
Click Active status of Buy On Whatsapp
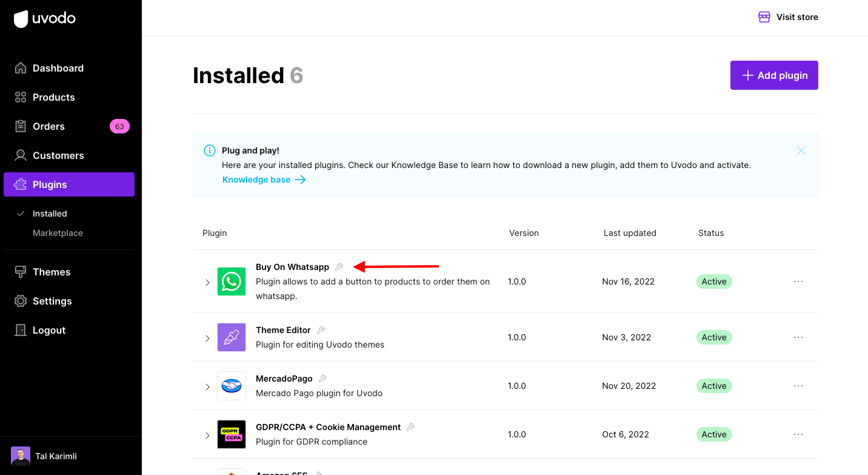click(714, 281)
